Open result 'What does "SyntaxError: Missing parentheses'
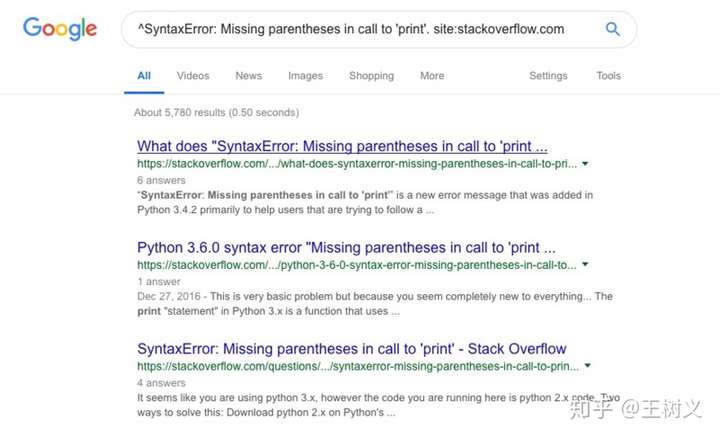Viewport: 720px width, 438px height. (x=342, y=146)
